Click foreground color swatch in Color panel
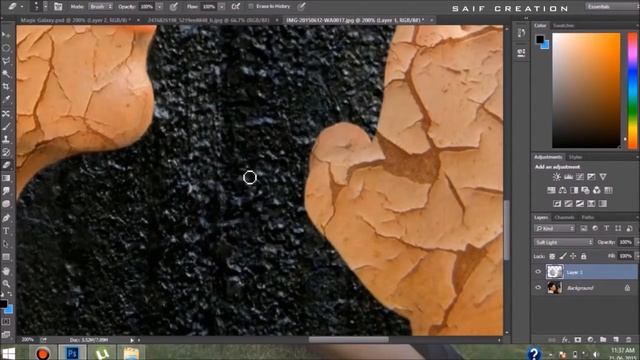Viewport: 640px width, 360px height. pos(540,40)
